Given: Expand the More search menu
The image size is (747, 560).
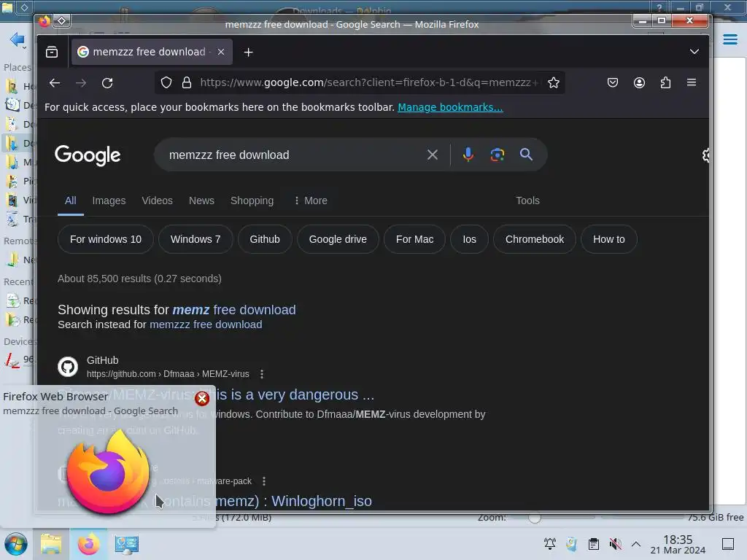Looking at the screenshot, I should pyautogui.click(x=311, y=201).
